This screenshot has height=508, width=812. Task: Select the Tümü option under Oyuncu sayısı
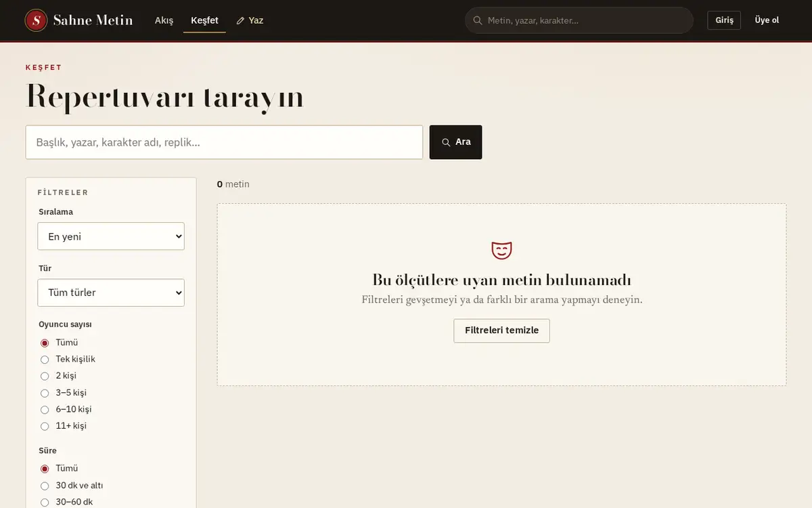tap(45, 343)
